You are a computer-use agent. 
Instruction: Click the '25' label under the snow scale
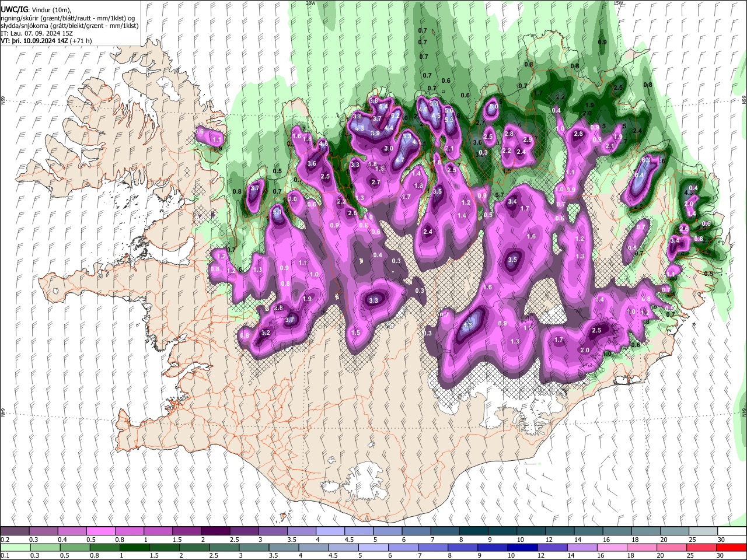point(692,540)
